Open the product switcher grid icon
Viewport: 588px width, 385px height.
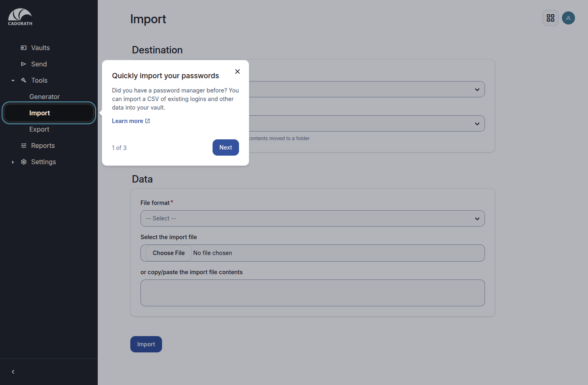click(551, 18)
